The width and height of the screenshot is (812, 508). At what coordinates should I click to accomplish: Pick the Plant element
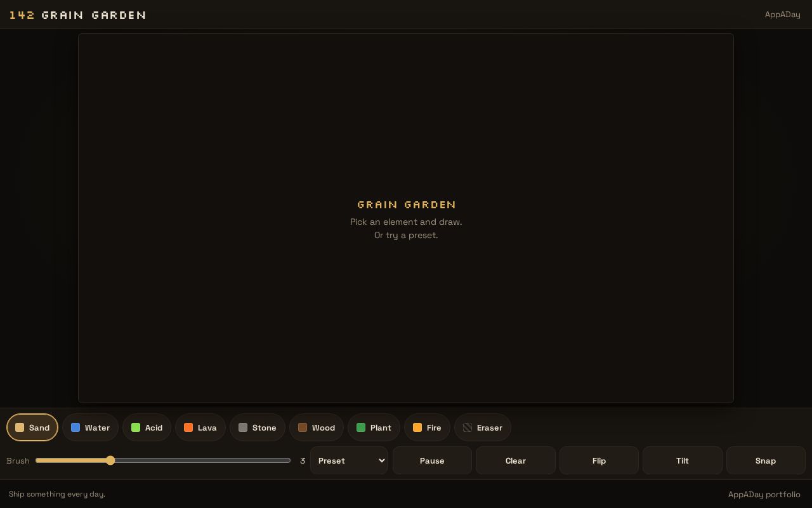[374, 427]
